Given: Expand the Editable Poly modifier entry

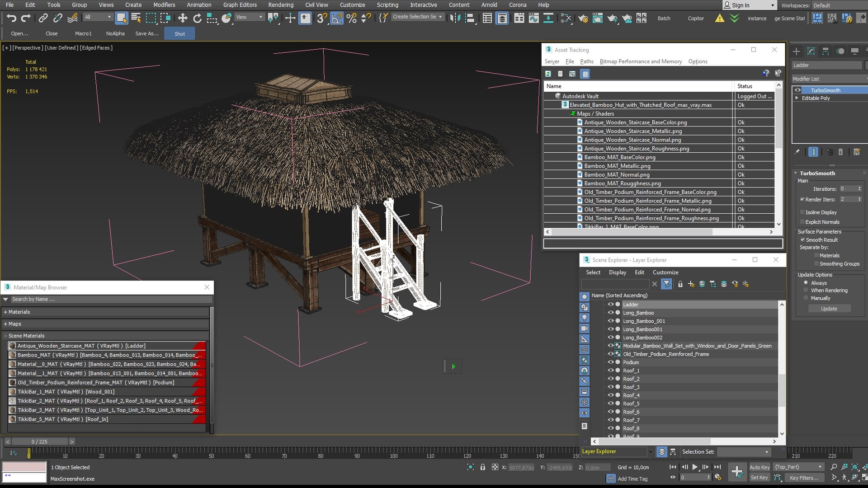Looking at the screenshot, I should [x=797, y=98].
